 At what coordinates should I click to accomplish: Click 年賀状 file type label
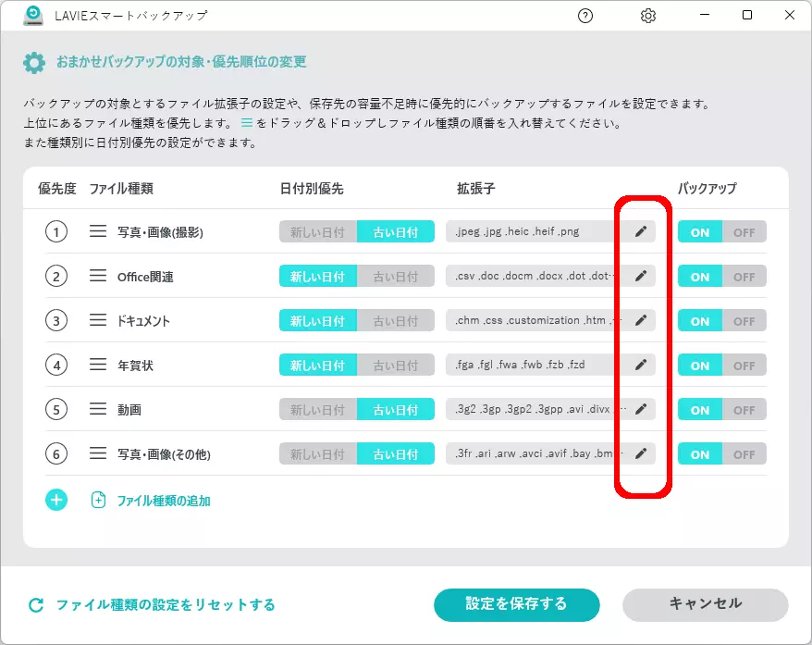click(135, 366)
